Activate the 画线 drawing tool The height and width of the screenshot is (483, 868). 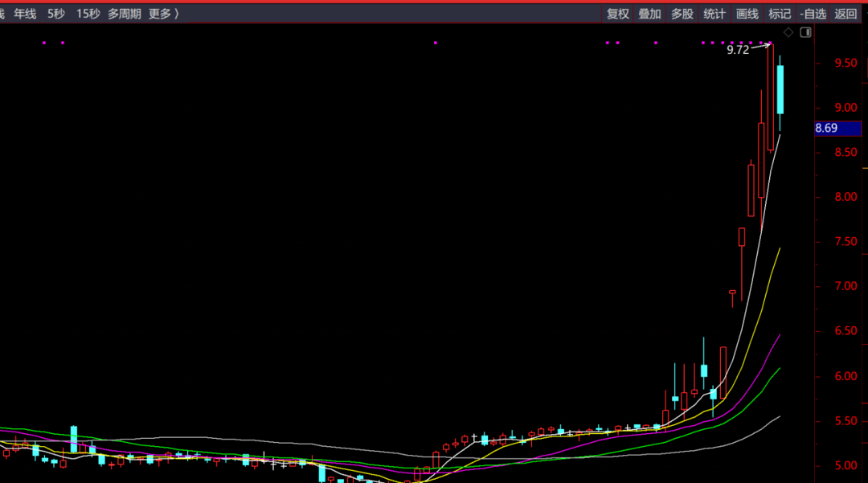747,14
